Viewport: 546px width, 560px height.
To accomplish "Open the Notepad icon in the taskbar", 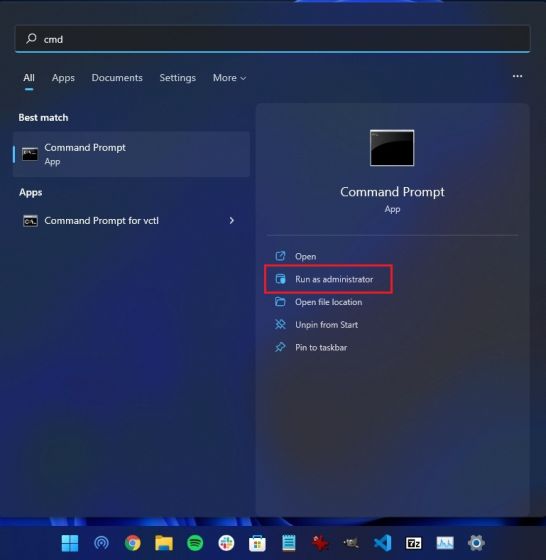I will click(289, 543).
